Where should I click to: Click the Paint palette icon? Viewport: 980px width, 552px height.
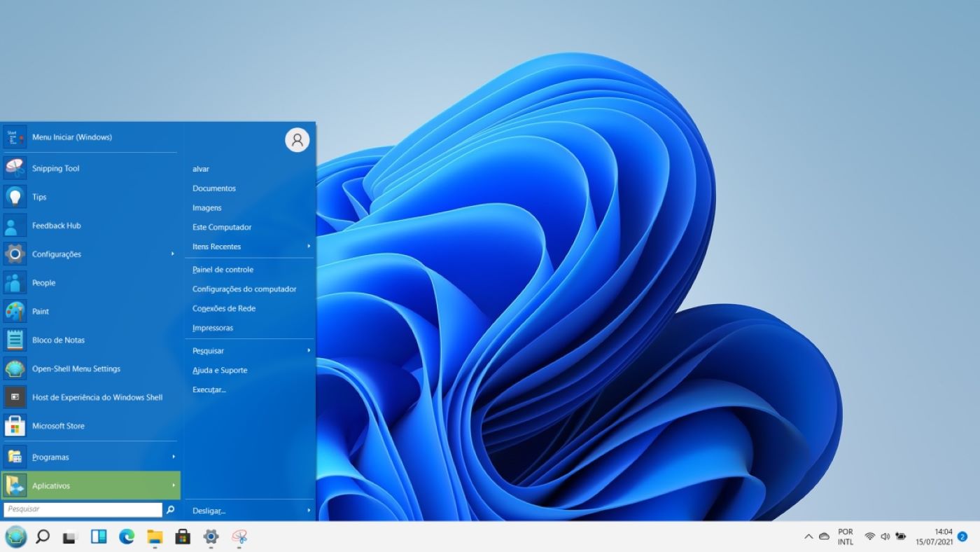pos(15,311)
